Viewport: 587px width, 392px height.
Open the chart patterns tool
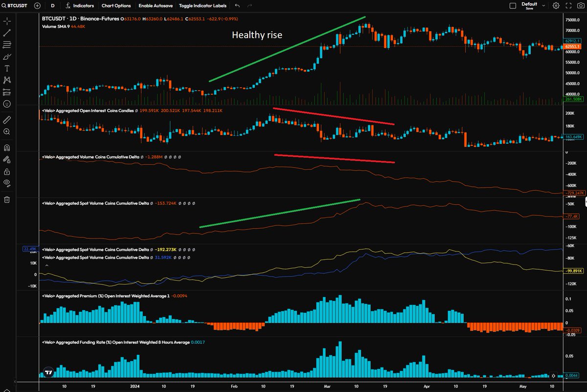[x=7, y=80]
